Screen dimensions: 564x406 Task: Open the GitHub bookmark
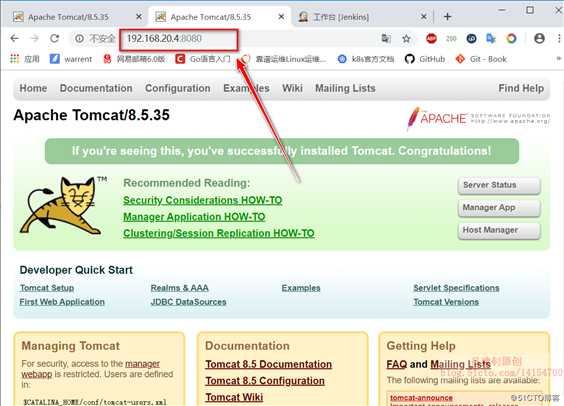click(x=425, y=59)
